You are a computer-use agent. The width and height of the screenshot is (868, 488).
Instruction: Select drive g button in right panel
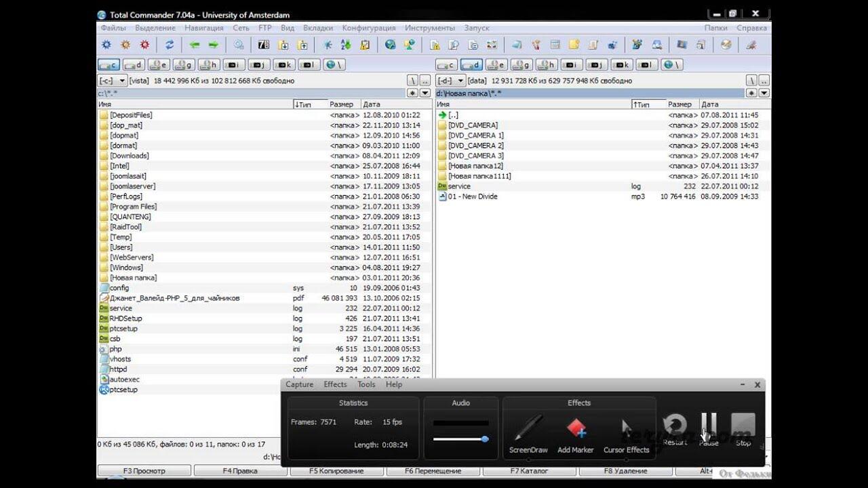tap(521, 65)
